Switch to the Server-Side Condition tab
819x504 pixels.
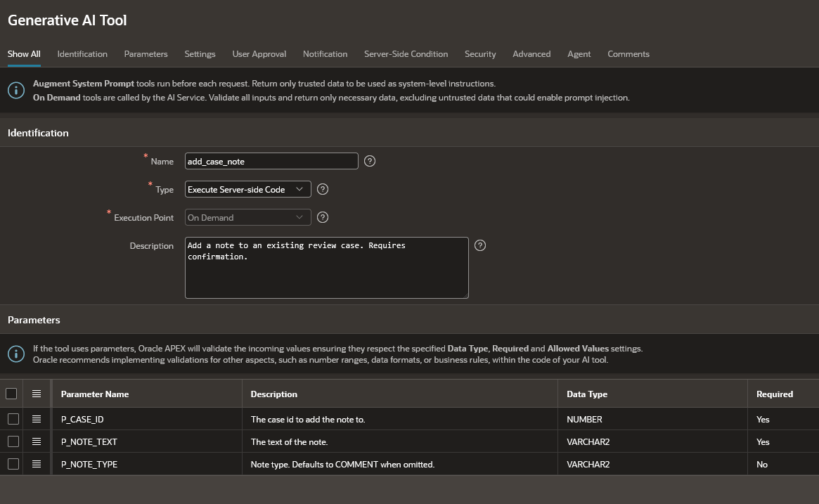point(406,54)
